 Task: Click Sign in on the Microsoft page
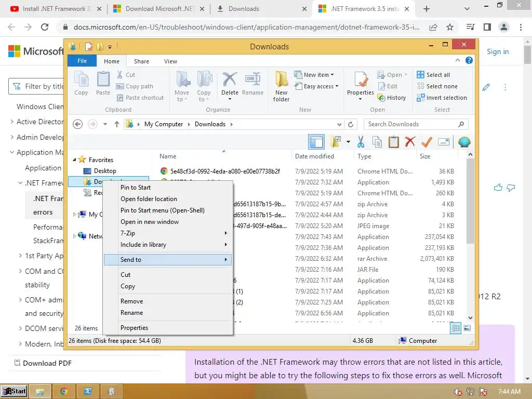pos(498,51)
